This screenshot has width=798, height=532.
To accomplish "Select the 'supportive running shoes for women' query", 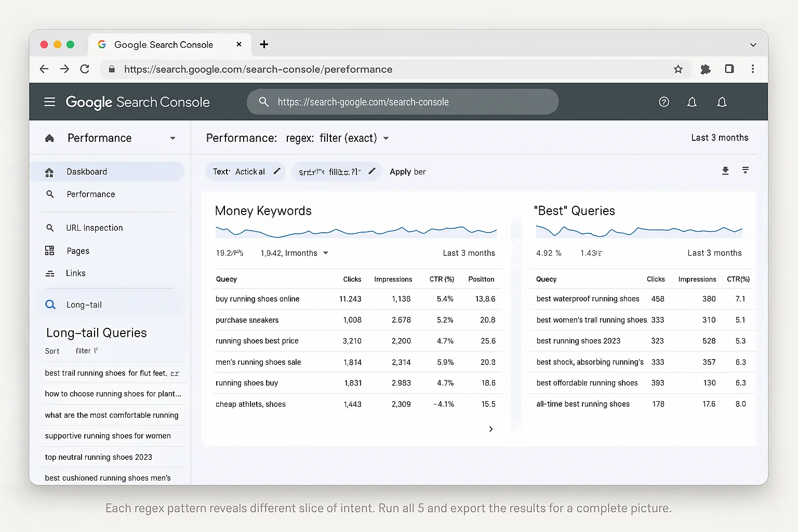I will click(x=108, y=435).
